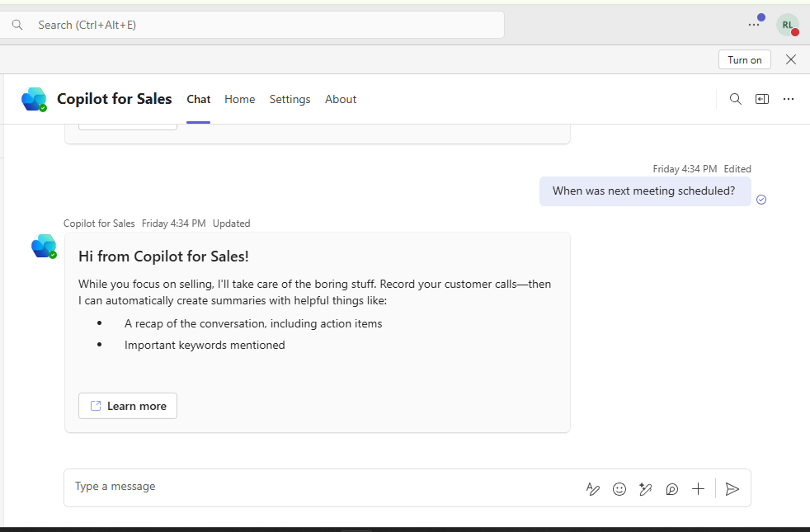This screenshot has height=532, width=810.
Task: Click the Learn more button
Action: pyautogui.click(x=128, y=406)
